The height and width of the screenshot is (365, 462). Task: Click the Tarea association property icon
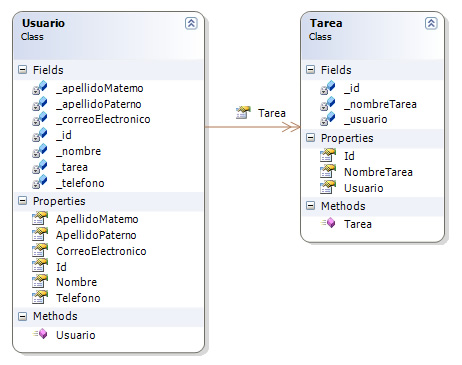tap(243, 113)
